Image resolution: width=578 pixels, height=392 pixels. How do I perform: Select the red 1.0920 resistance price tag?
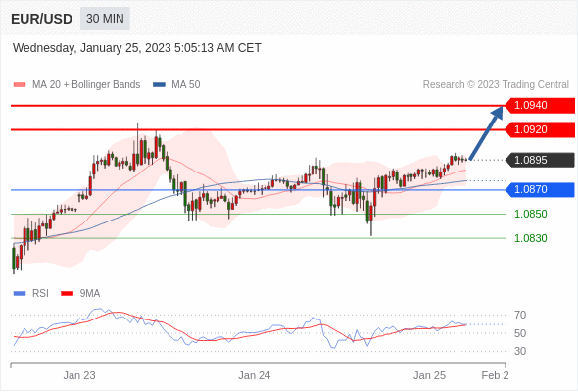(x=540, y=129)
